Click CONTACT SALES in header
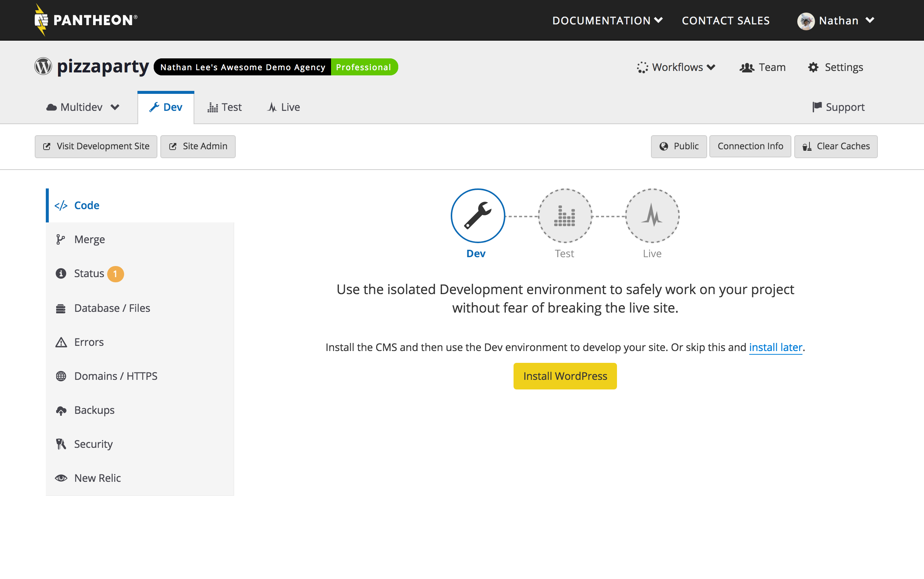Viewport: 924px width, 579px height. click(x=726, y=21)
